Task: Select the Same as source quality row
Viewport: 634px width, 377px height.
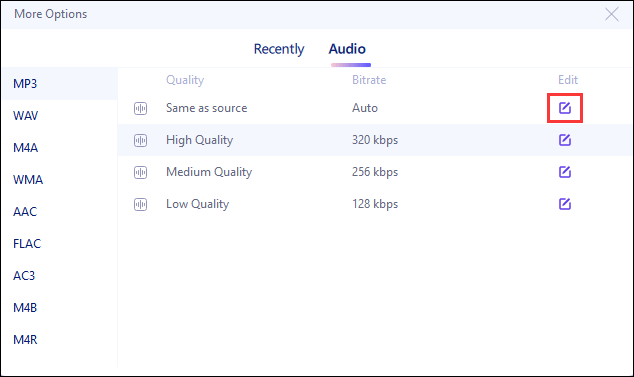Action: (x=375, y=108)
